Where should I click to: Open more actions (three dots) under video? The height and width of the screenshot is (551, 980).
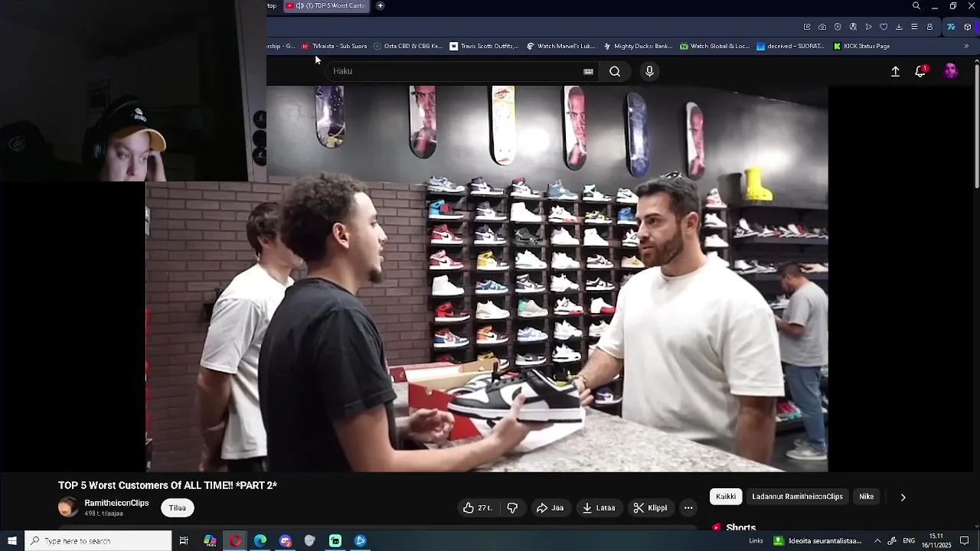tap(688, 507)
